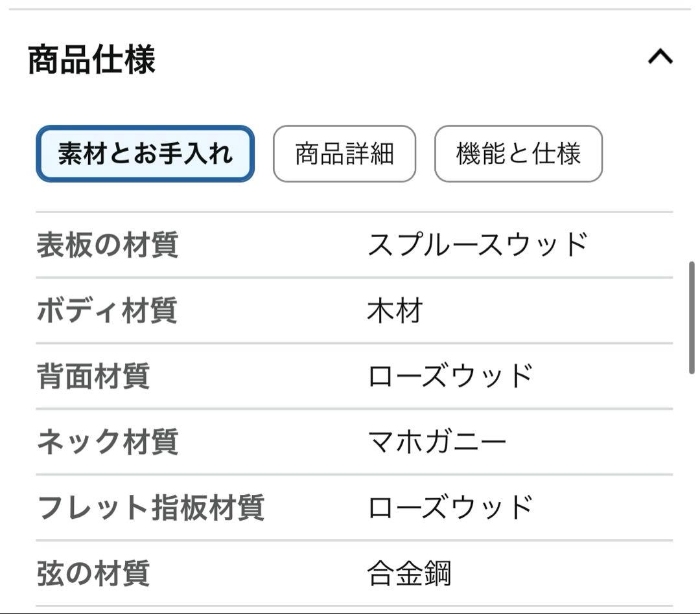Screen dimensions: 700x614
Task: Click the ローズウッド value beside フレット指板材質
Action: 450,507
